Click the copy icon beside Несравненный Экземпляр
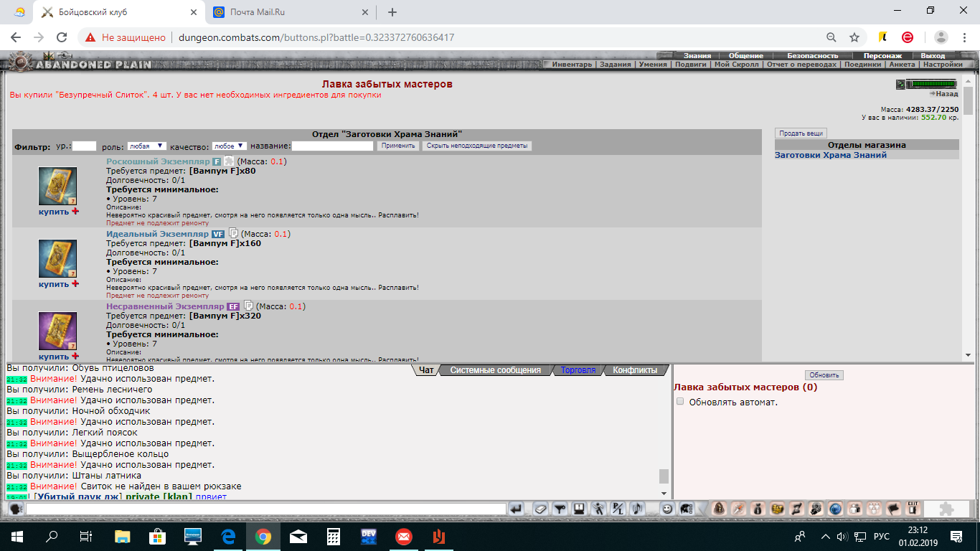Viewport: 980px width, 551px height. coord(249,306)
